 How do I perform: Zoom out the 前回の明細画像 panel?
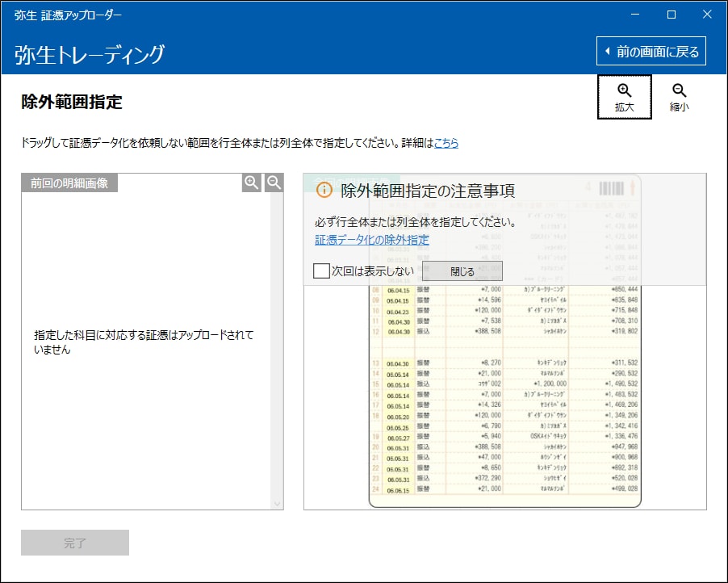274,182
